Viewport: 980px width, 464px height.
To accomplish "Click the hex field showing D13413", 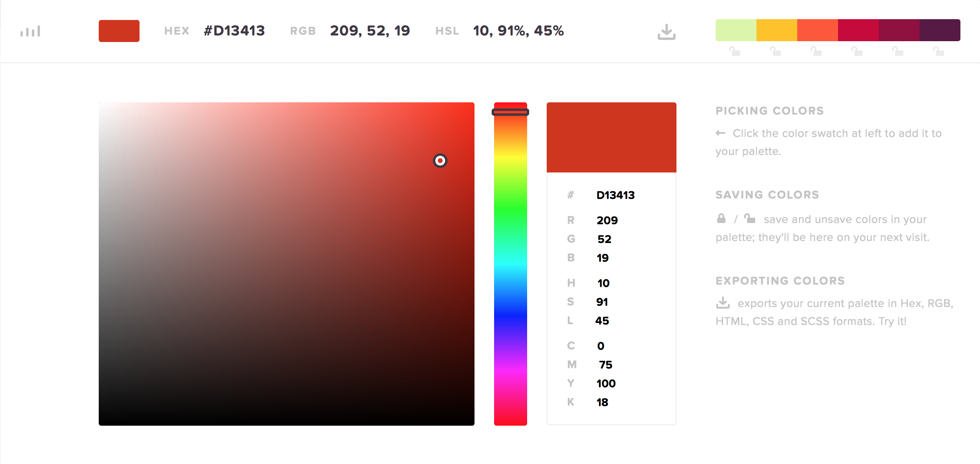I will [x=616, y=195].
